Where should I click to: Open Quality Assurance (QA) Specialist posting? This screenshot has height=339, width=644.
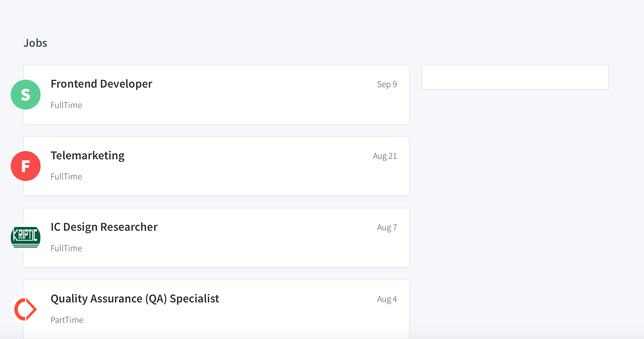135,299
